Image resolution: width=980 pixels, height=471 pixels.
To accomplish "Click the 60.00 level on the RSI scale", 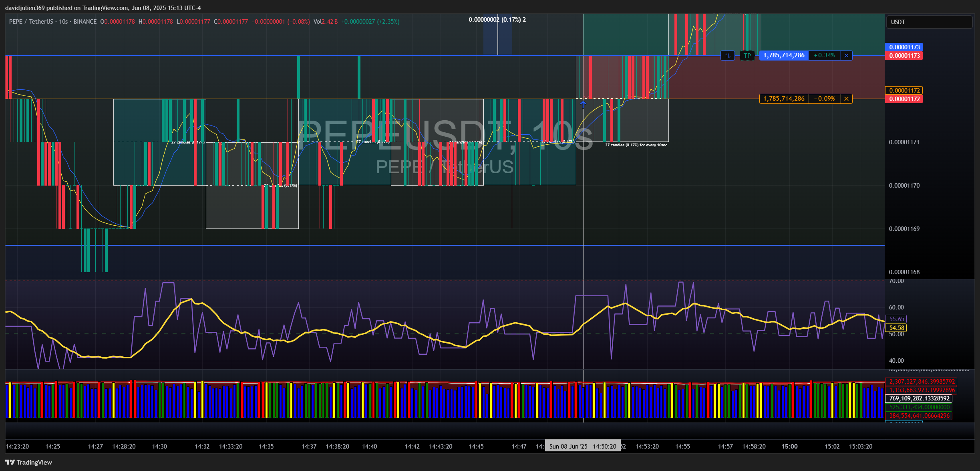I will [896, 307].
